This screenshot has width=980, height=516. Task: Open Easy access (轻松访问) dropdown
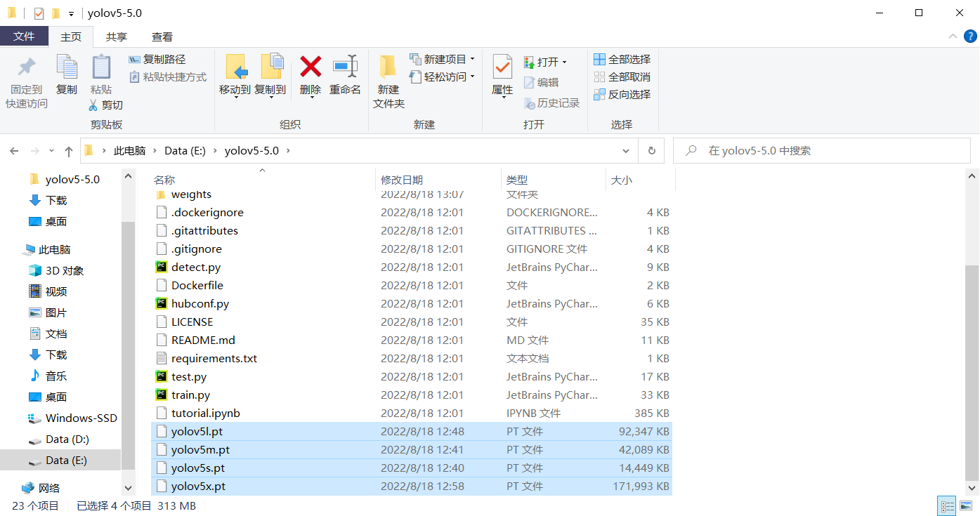tap(443, 77)
